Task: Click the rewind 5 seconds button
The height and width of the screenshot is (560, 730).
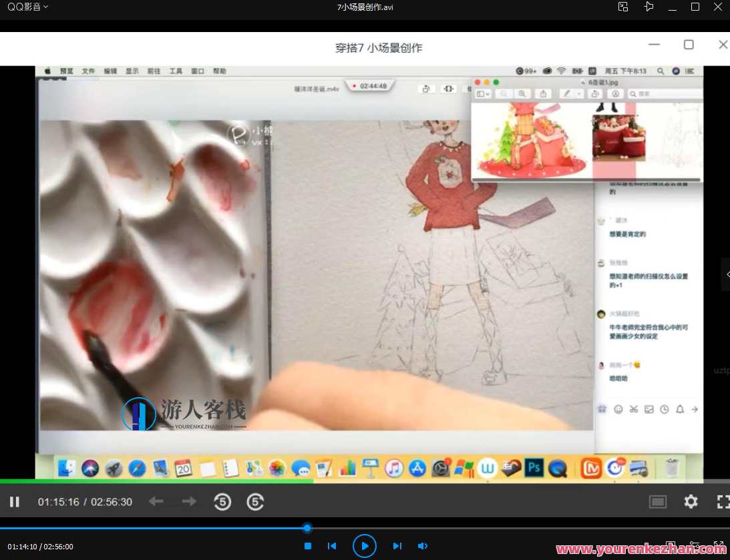Action: (223, 501)
